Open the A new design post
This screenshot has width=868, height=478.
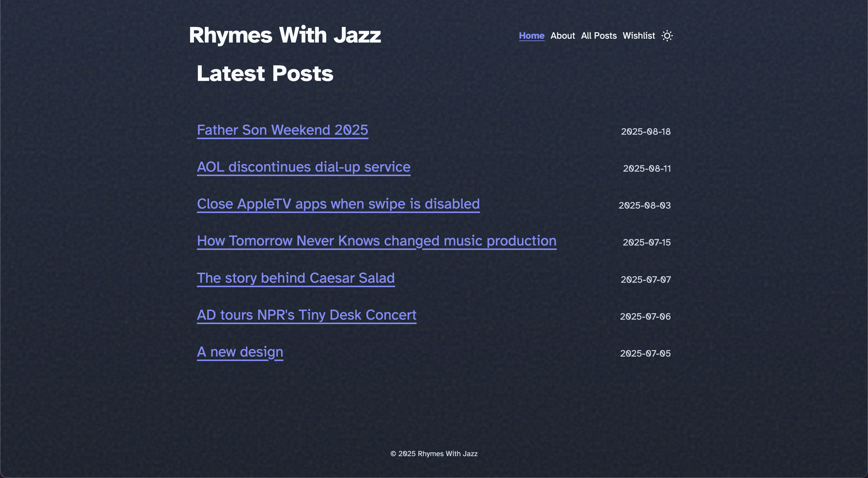pos(240,352)
